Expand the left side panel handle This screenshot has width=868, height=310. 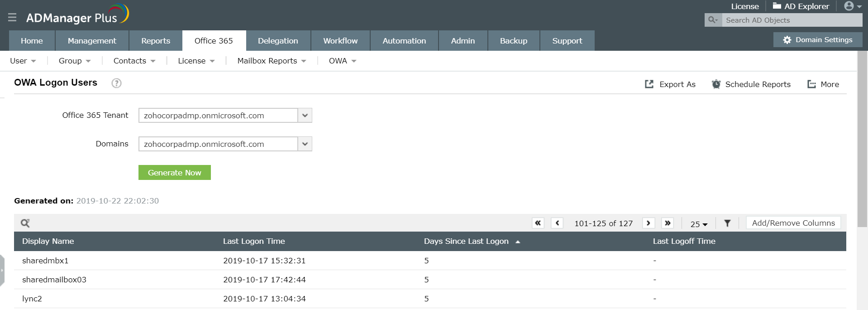point(2,271)
